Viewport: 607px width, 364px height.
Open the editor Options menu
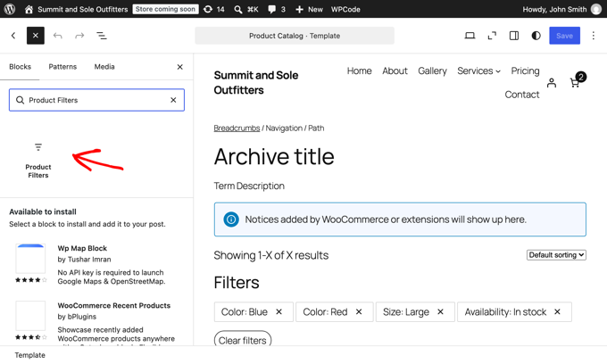click(x=593, y=36)
